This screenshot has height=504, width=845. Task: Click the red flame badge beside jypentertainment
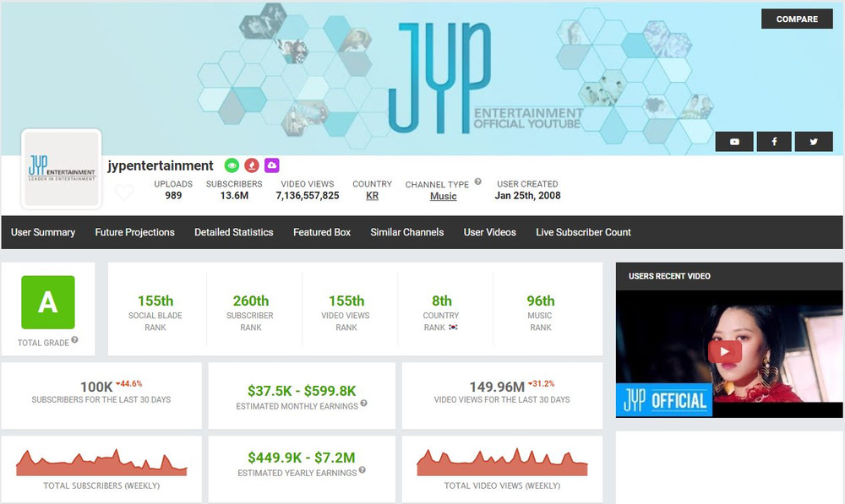click(x=252, y=165)
